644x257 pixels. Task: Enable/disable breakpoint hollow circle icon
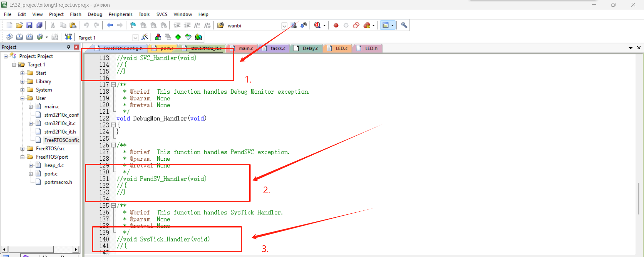tap(346, 25)
